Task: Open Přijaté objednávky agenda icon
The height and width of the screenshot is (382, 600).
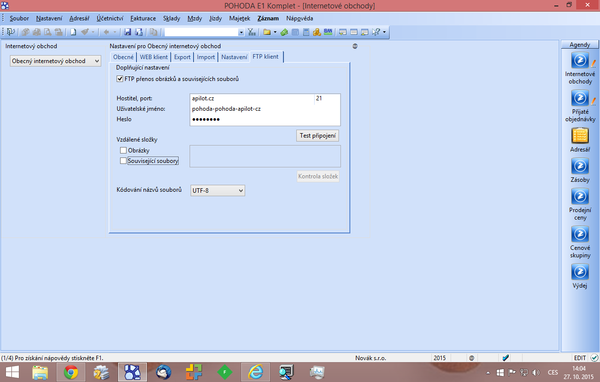Action: pyautogui.click(x=580, y=106)
